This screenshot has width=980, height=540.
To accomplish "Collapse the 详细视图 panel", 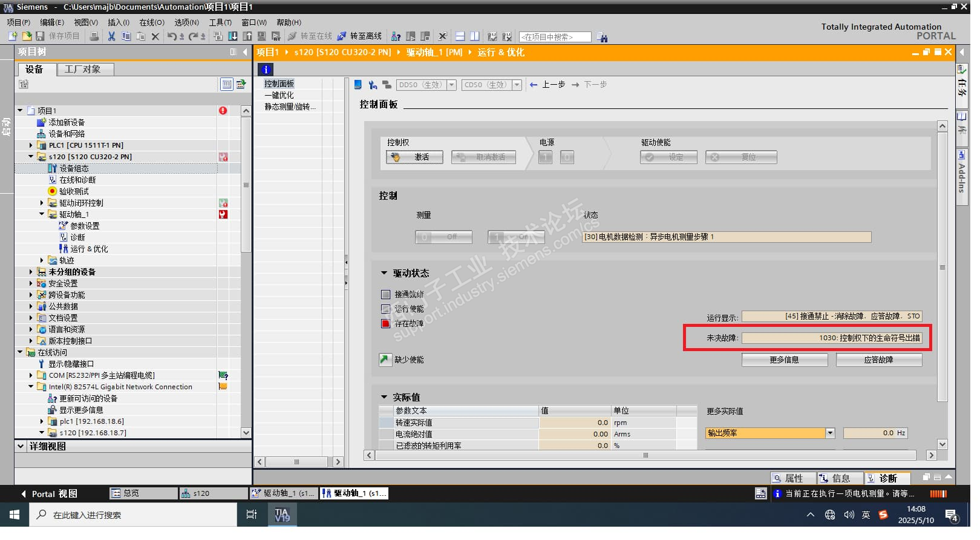I will tap(21, 446).
